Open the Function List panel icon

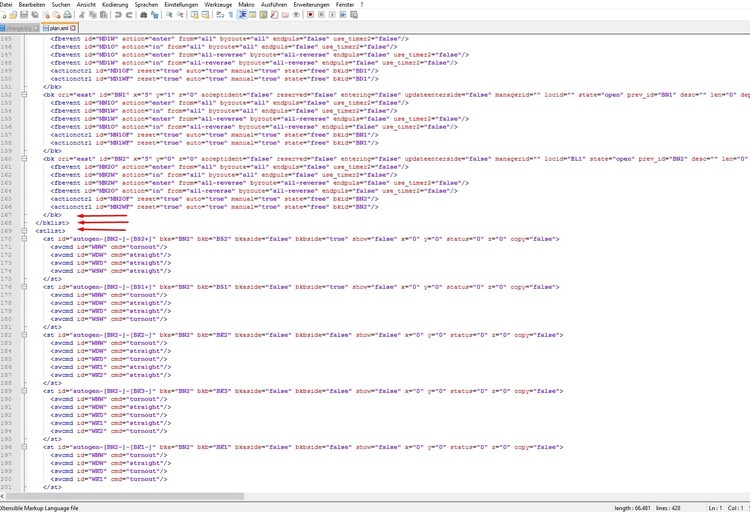(x=274, y=15)
